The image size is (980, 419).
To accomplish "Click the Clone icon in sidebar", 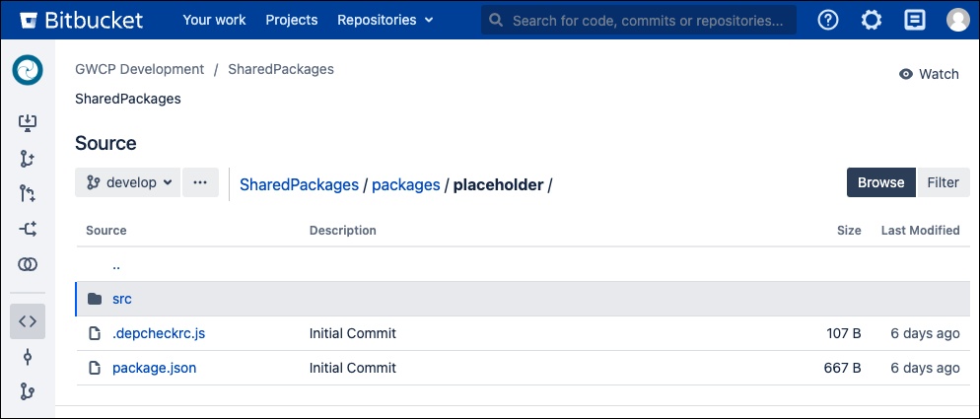I will click(28, 122).
